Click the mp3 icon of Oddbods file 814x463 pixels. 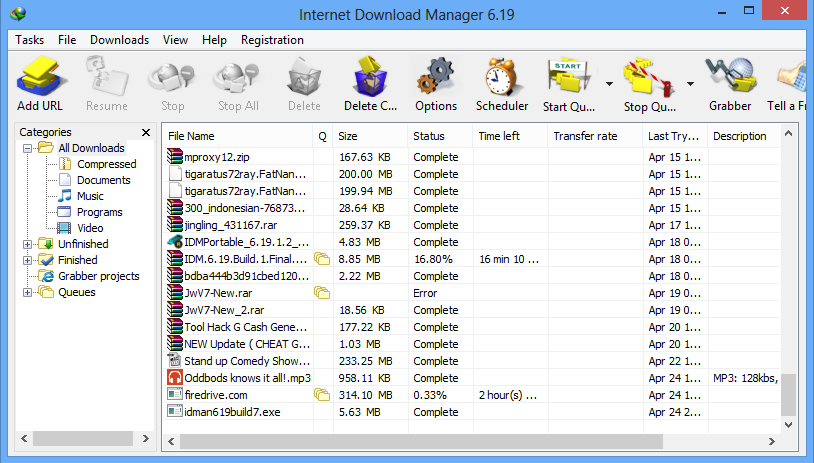(x=175, y=377)
